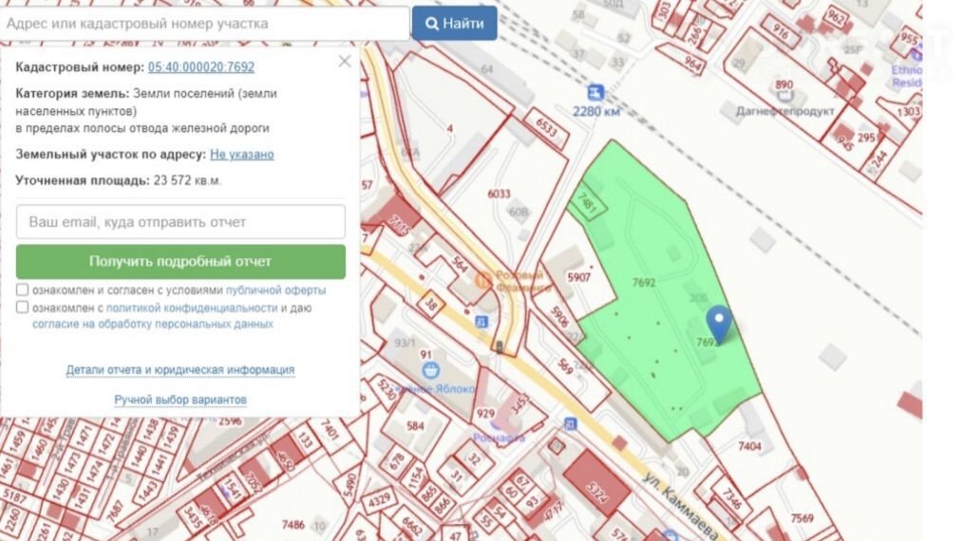
Task: Focus the email input field for report
Action: (x=180, y=222)
